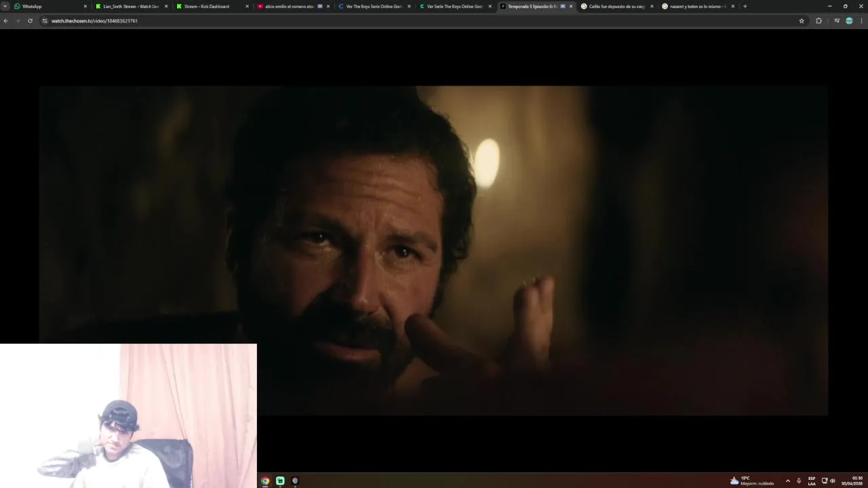This screenshot has height=488, width=868.
Task: Go forward in browser history
Action: tap(18, 21)
